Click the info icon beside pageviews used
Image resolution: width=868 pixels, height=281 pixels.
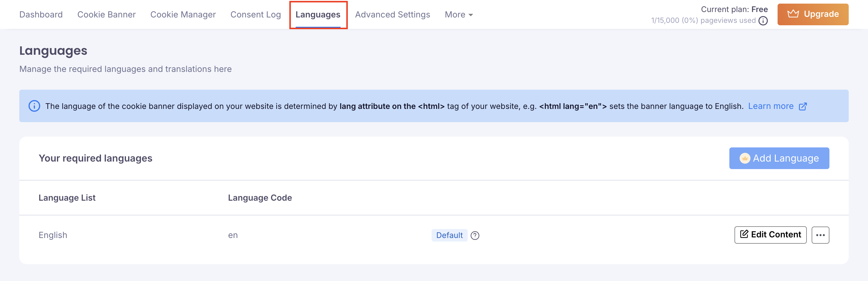763,20
